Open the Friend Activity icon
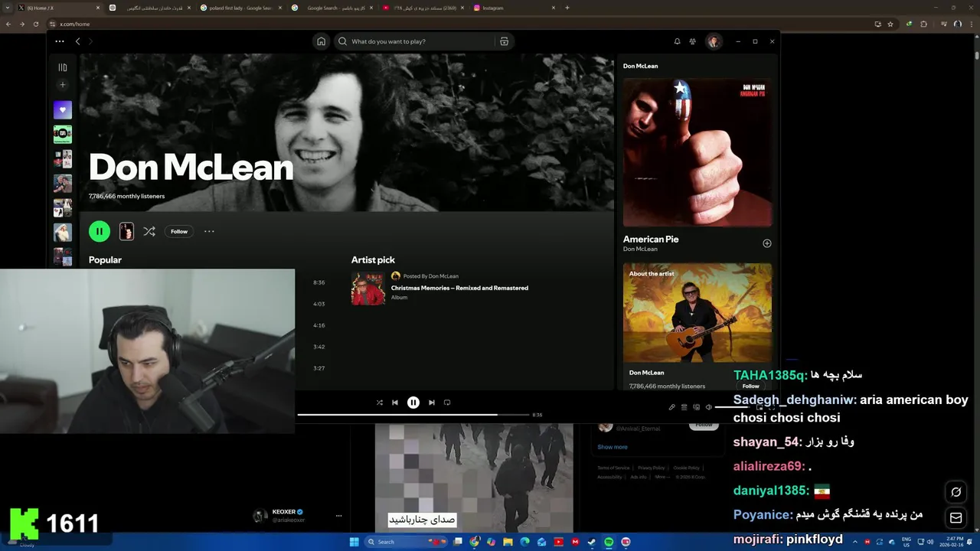 [693, 41]
